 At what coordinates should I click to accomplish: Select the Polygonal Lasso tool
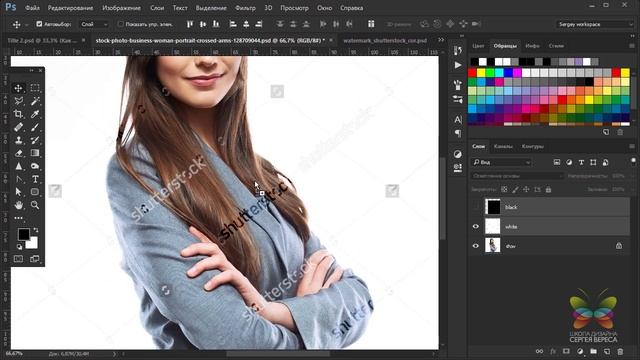point(18,101)
